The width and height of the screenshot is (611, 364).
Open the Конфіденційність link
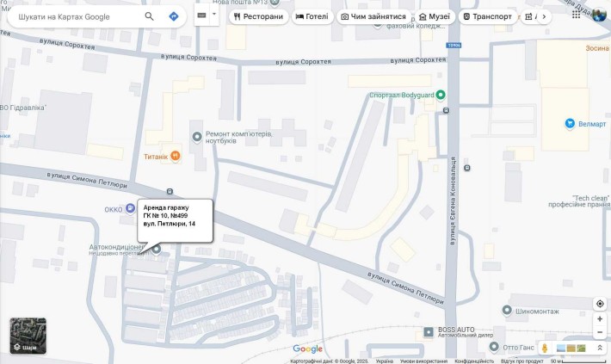pos(474,361)
